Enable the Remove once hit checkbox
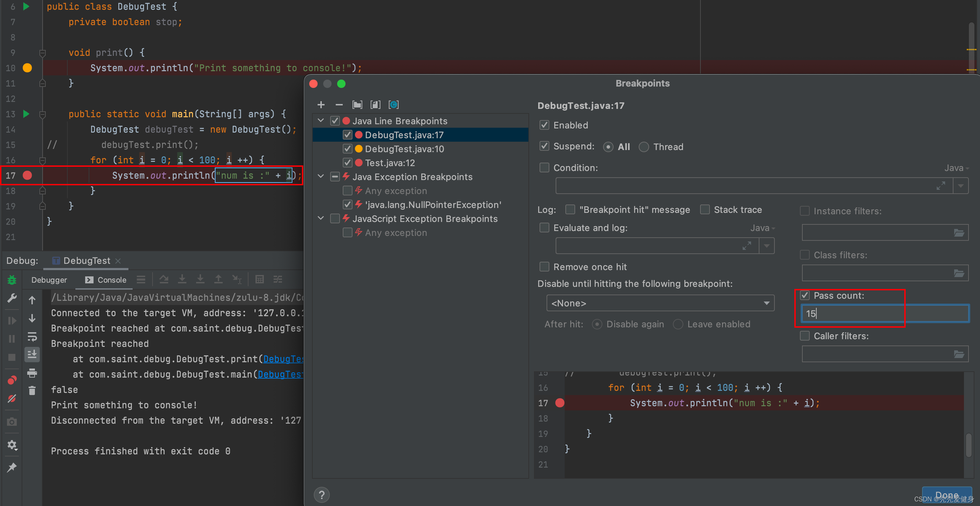This screenshot has height=506, width=980. [x=544, y=267]
